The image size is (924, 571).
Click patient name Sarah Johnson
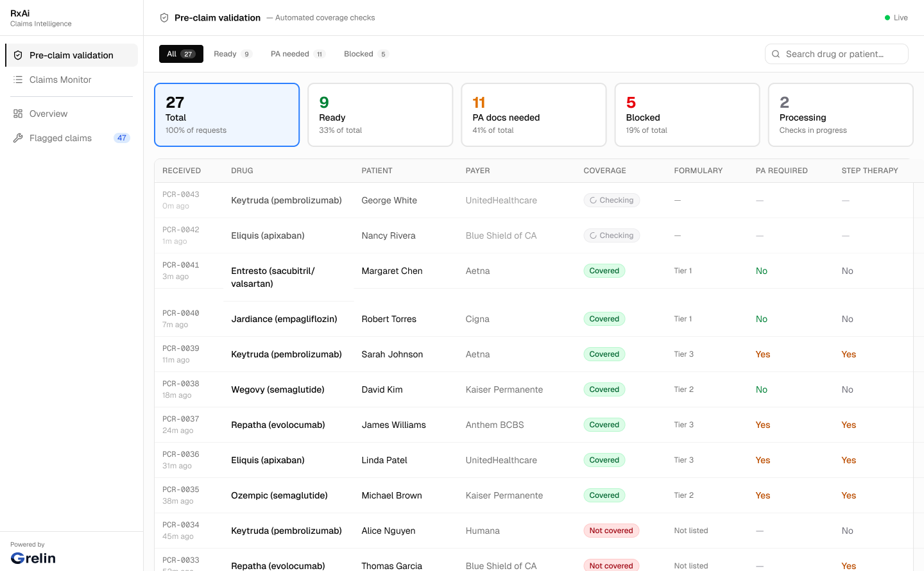click(392, 354)
